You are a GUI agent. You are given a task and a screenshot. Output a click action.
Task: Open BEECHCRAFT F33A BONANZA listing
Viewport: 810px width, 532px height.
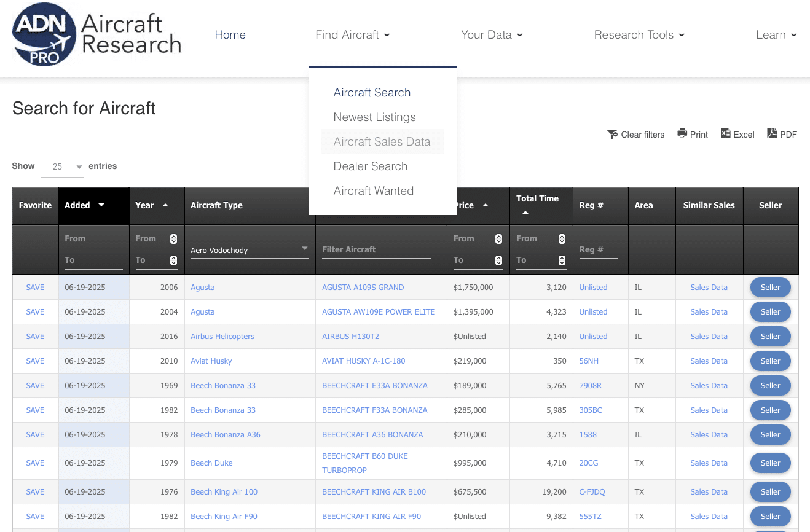click(375, 410)
